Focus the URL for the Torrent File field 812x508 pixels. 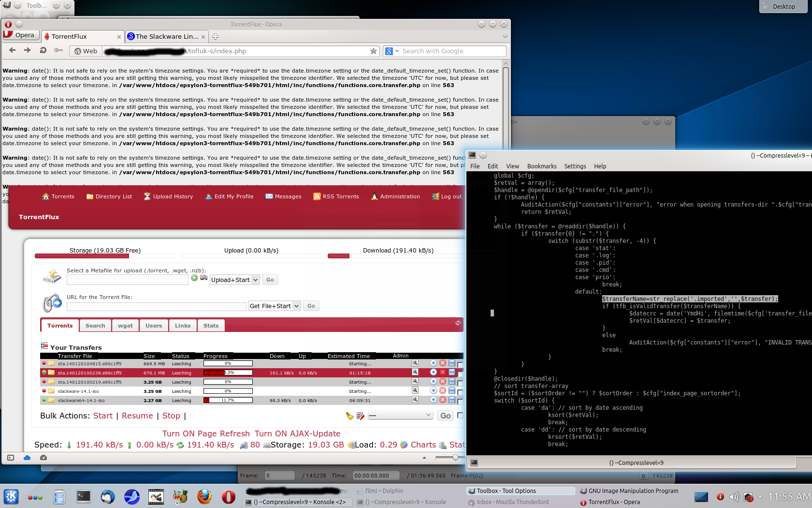[x=157, y=307]
